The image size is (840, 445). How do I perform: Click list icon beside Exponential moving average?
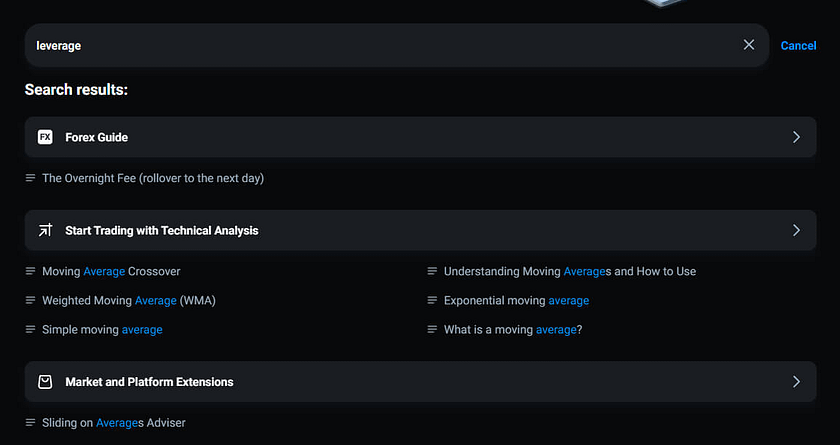click(x=433, y=300)
